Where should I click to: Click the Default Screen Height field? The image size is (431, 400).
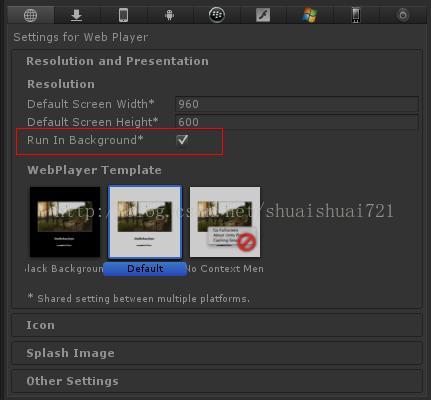point(297,122)
